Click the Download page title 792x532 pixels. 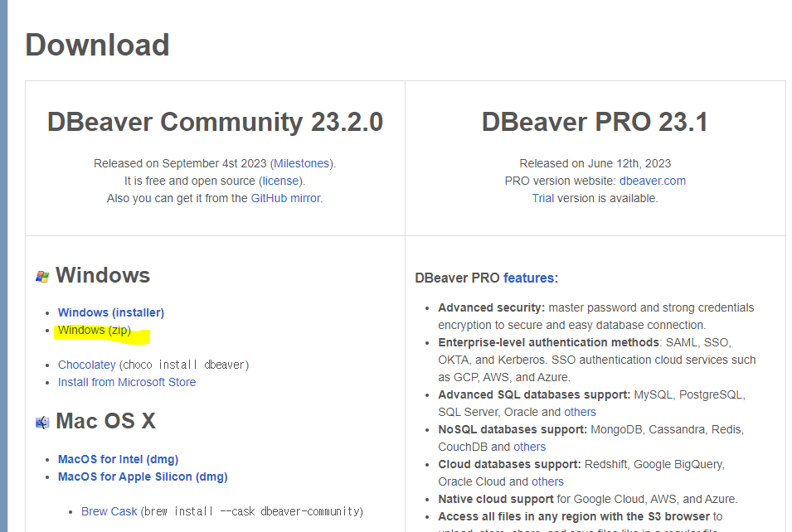tap(98, 45)
